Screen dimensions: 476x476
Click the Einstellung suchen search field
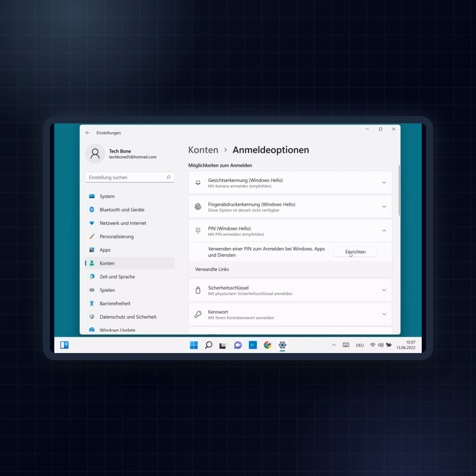point(130,177)
